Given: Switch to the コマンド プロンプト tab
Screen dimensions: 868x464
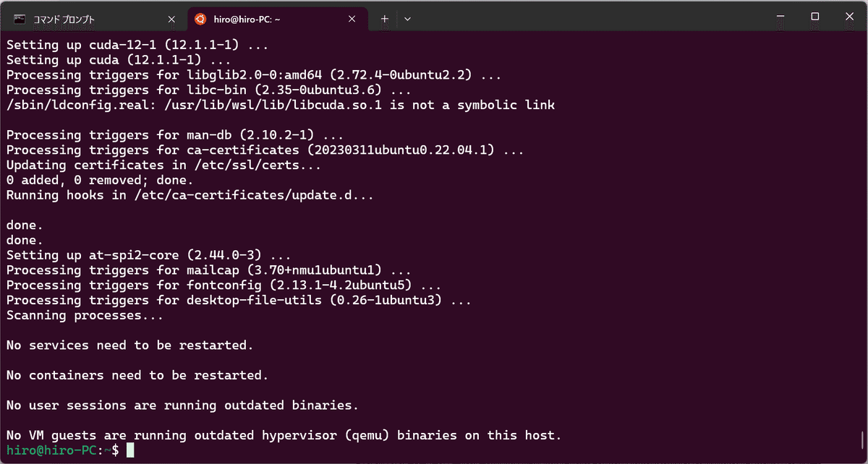Looking at the screenshot, I should pyautogui.click(x=64, y=20).
